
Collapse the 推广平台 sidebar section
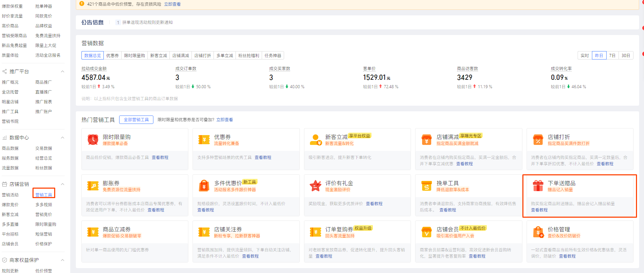click(x=63, y=71)
